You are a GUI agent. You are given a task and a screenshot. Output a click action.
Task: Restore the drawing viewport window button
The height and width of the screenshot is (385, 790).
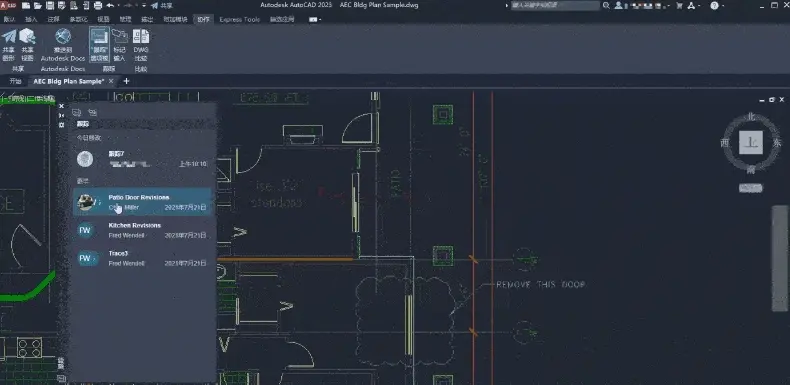click(x=771, y=100)
